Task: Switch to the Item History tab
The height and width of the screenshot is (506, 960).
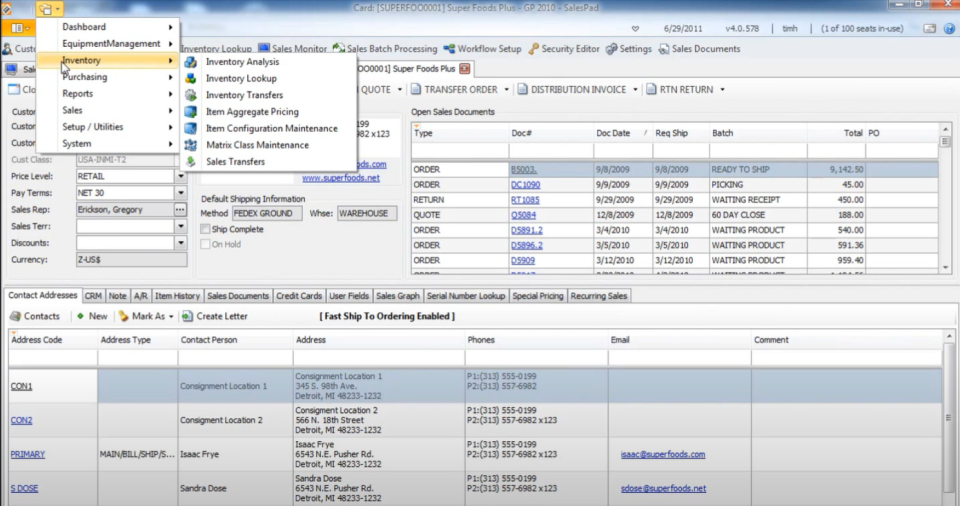Action: [x=178, y=296]
